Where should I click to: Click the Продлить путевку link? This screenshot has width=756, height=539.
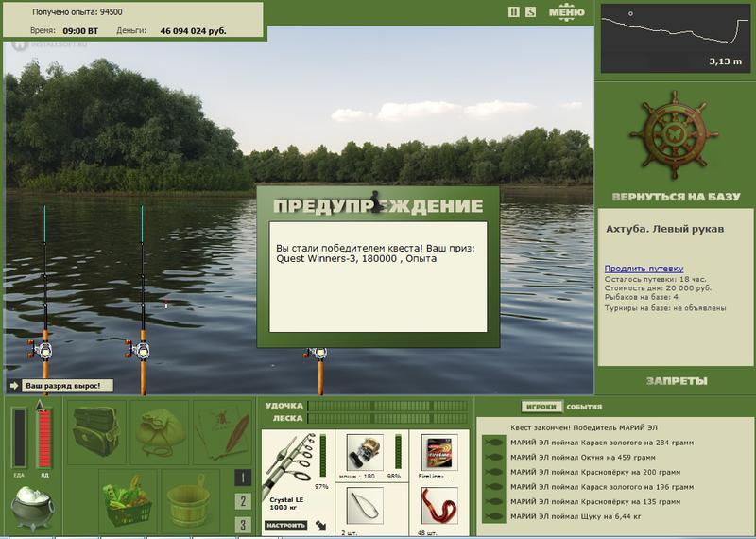pyautogui.click(x=644, y=269)
